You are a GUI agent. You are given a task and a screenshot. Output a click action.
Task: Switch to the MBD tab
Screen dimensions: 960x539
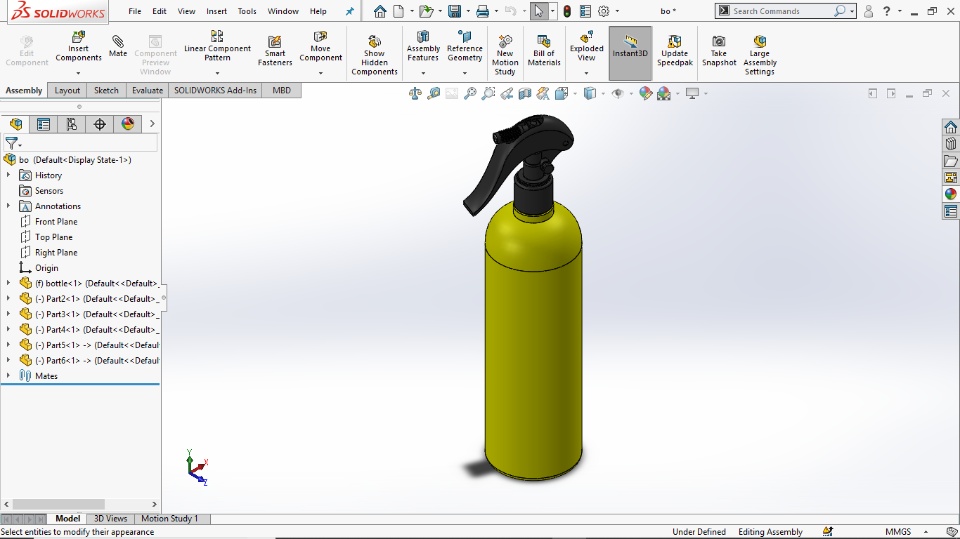[x=282, y=90]
